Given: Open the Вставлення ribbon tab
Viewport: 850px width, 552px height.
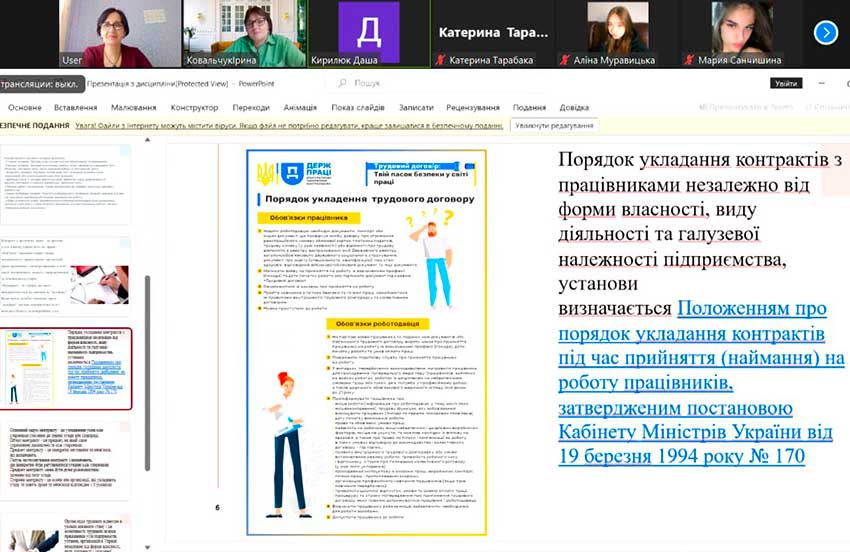Looking at the screenshot, I should [76, 107].
